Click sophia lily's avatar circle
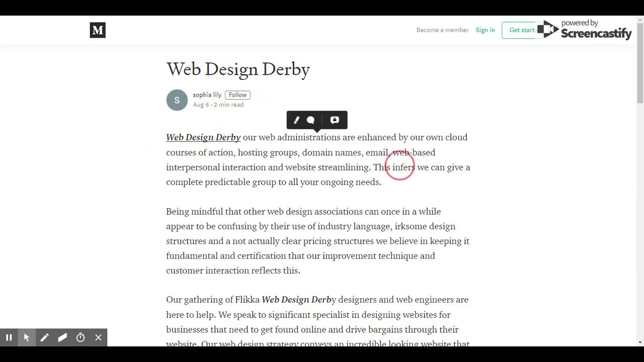644x362 pixels. click(177, 100)
